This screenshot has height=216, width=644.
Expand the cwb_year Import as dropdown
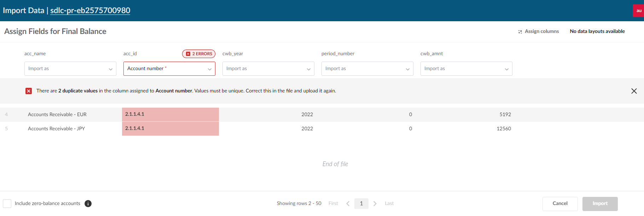(268, 69)
